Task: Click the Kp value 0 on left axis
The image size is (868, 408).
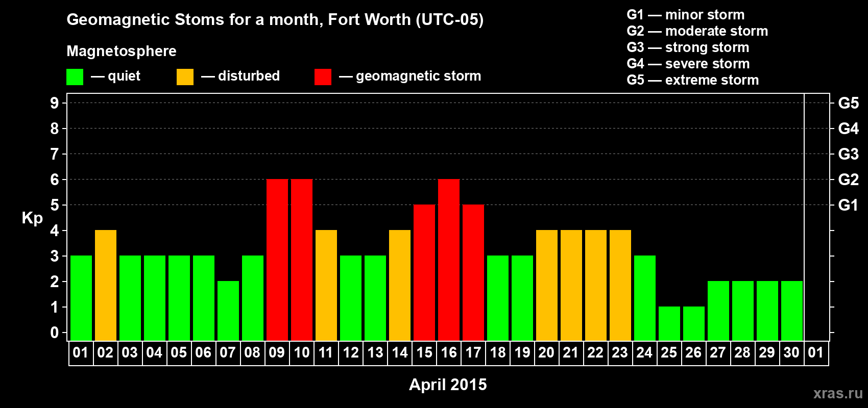Action: tap(55, 333)
